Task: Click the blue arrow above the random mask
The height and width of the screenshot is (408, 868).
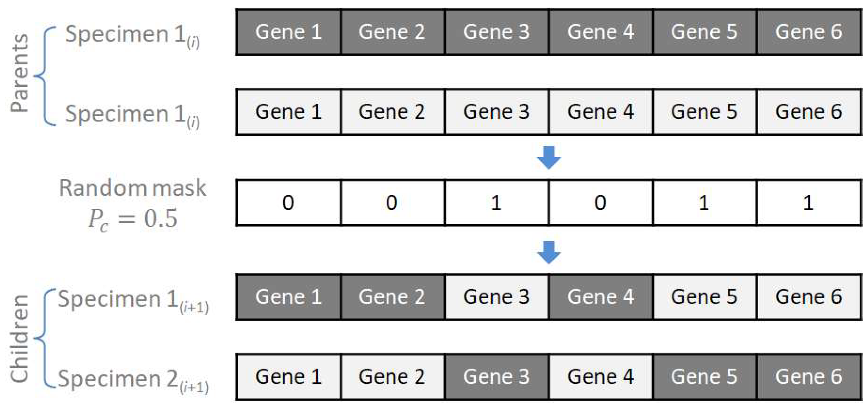Action: point(548,157)
